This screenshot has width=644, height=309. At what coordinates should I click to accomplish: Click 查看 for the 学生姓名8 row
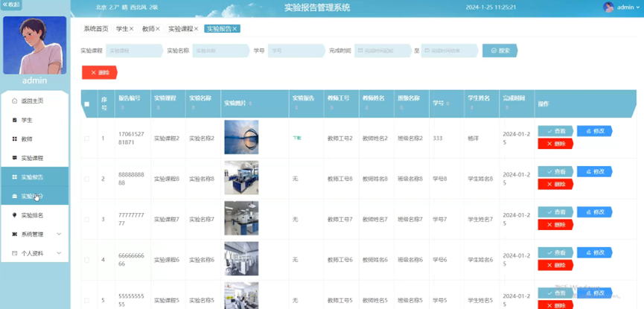tap(555, 172)
